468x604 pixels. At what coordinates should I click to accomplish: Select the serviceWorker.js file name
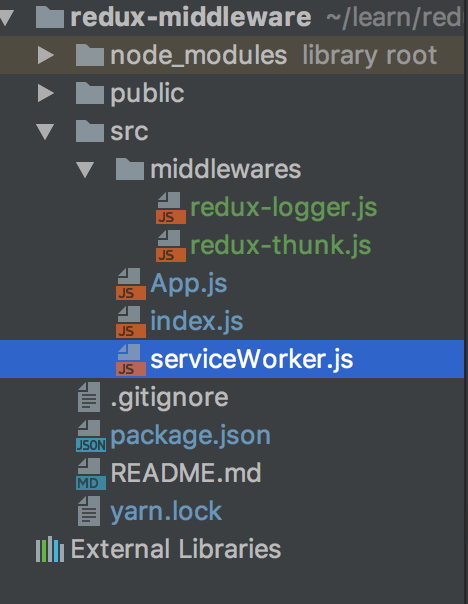(252, 360)
